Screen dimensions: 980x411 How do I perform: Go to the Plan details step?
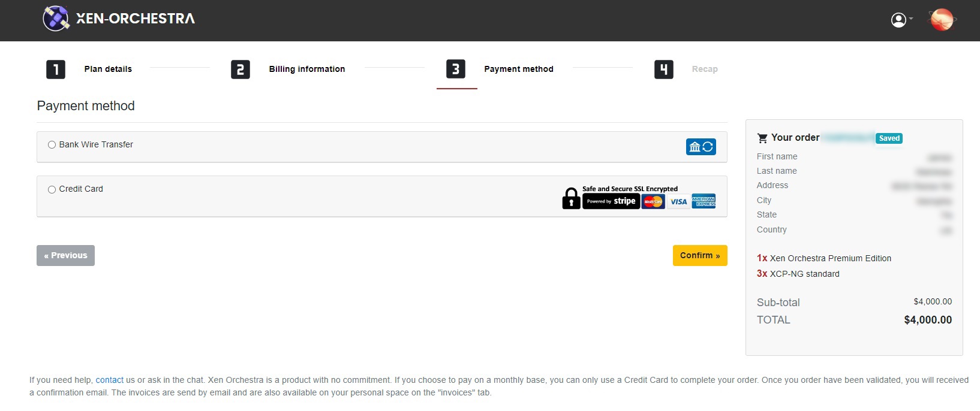[x=108, y=69]
